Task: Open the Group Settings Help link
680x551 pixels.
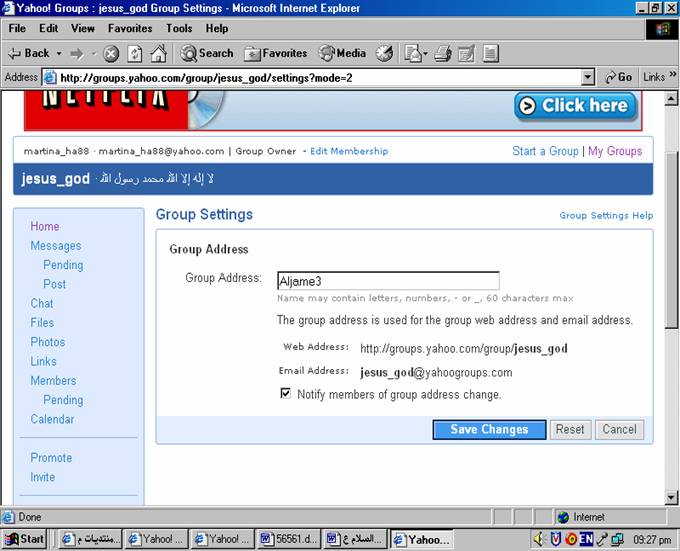Action: pyautogui.click(x=606, y=215)
